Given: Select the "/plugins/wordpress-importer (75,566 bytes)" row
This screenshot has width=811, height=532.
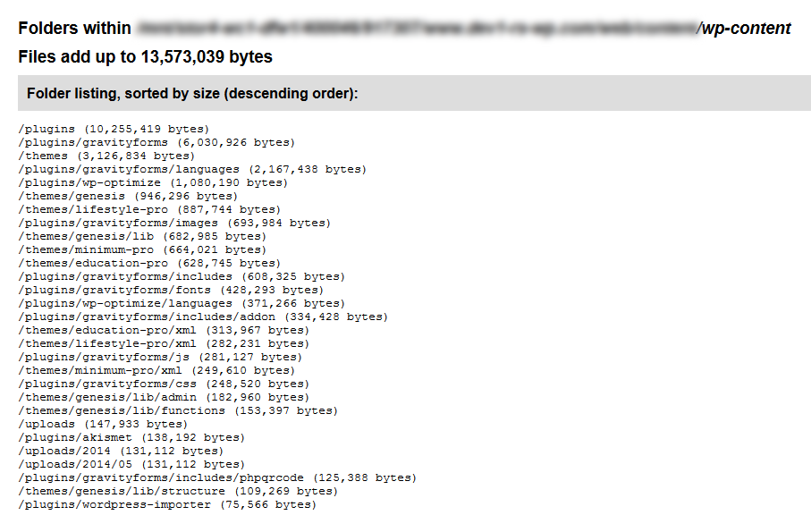Looking at the screenshot, I should (167, 505).
